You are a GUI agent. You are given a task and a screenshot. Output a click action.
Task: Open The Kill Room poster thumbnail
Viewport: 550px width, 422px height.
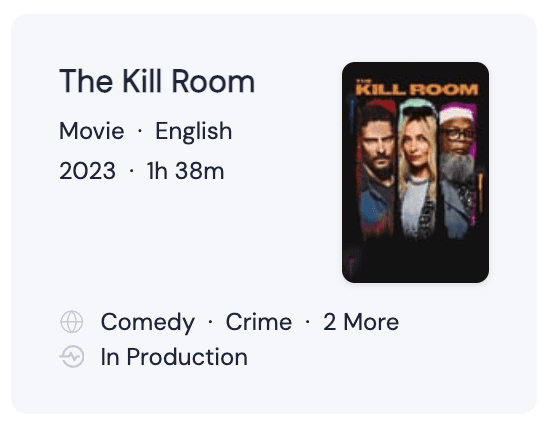pos(415,172)
